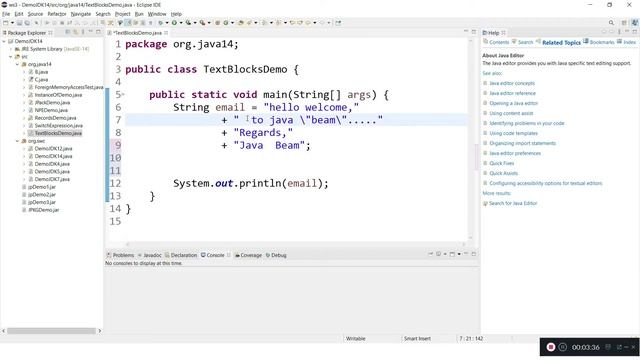640x360 pixels.
Task: Click the Save All toolbar icon
Action: pos(27,23)
